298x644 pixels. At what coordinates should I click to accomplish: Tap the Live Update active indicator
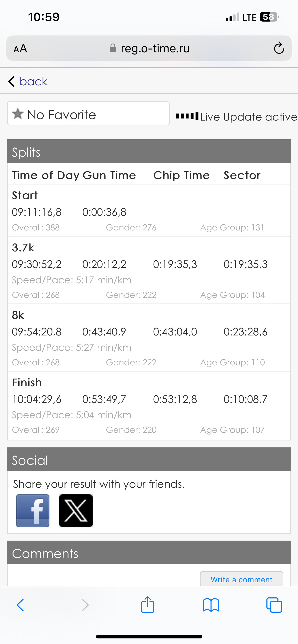click(237, 117)
